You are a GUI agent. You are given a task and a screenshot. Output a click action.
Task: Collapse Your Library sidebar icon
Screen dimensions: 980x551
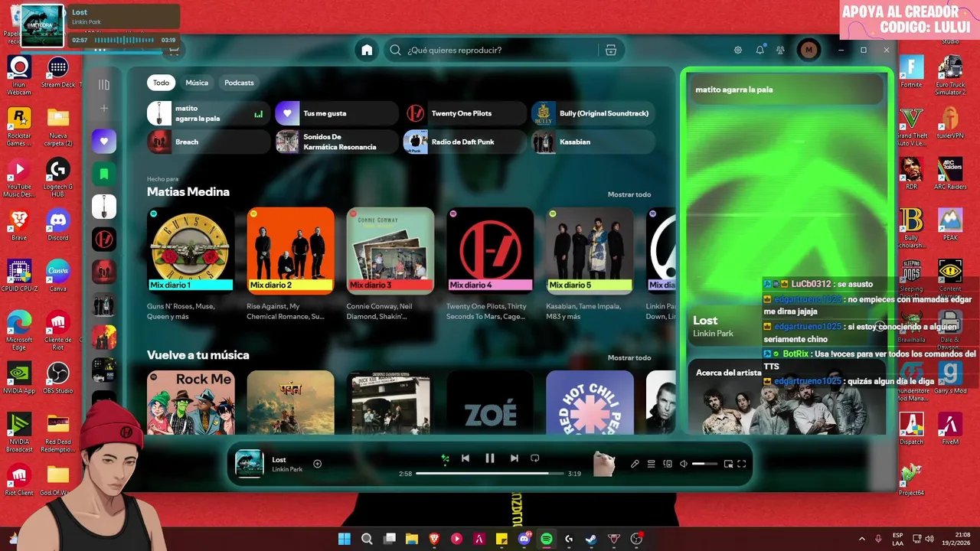pyautogui.click(x=104, y=84)
